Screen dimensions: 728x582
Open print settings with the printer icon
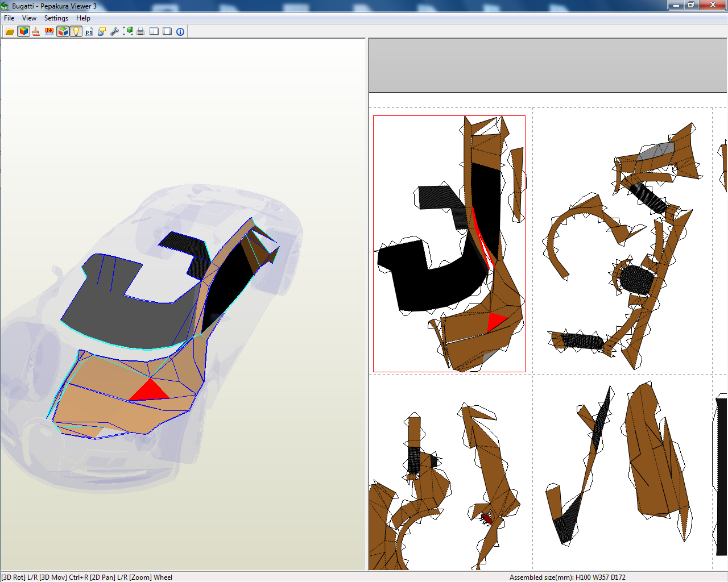click(x=140, y=31)
